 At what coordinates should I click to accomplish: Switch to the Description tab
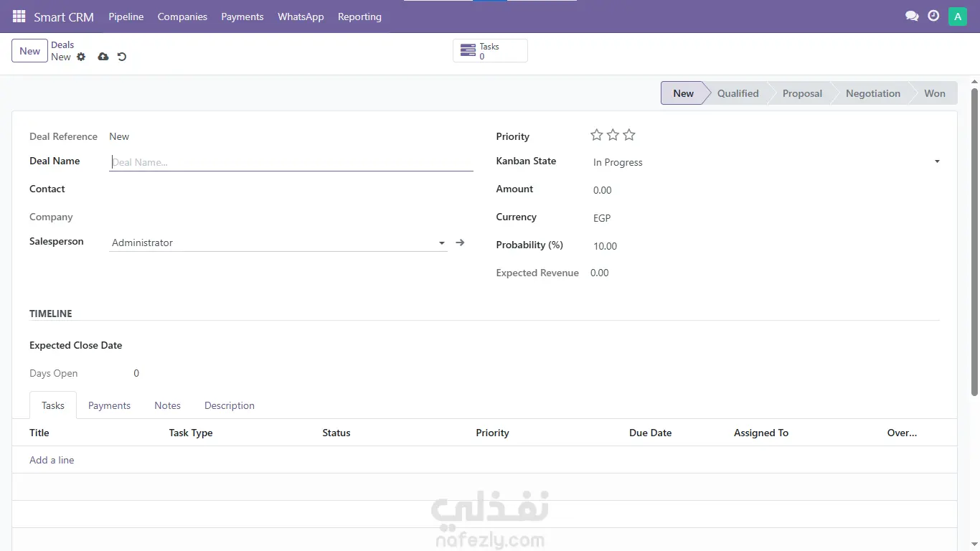pos(230,405)
